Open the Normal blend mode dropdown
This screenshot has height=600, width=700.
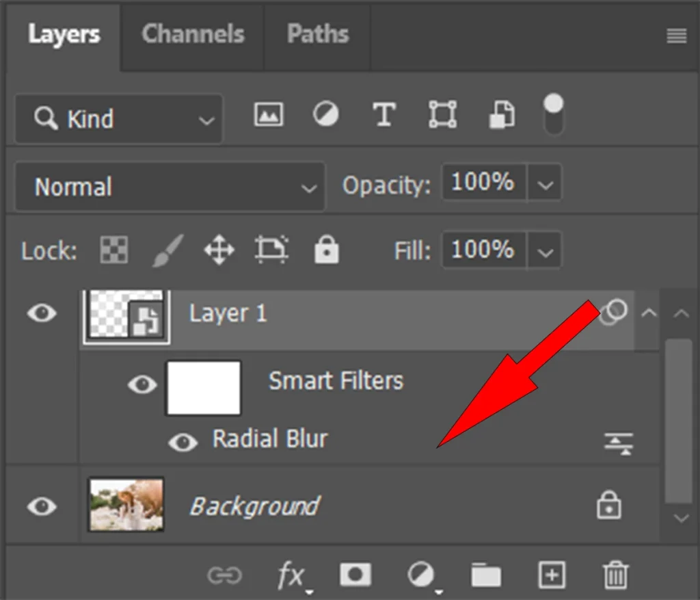[170, 187]
